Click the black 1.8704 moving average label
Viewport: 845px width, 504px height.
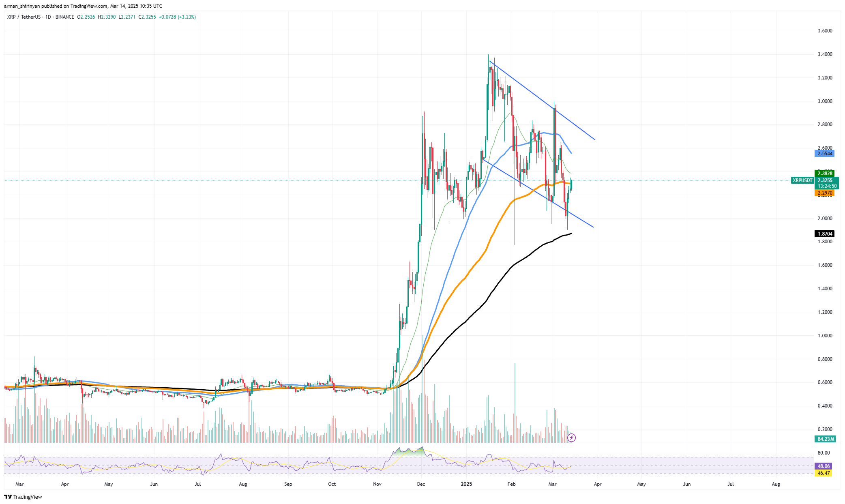coord(824,234)
